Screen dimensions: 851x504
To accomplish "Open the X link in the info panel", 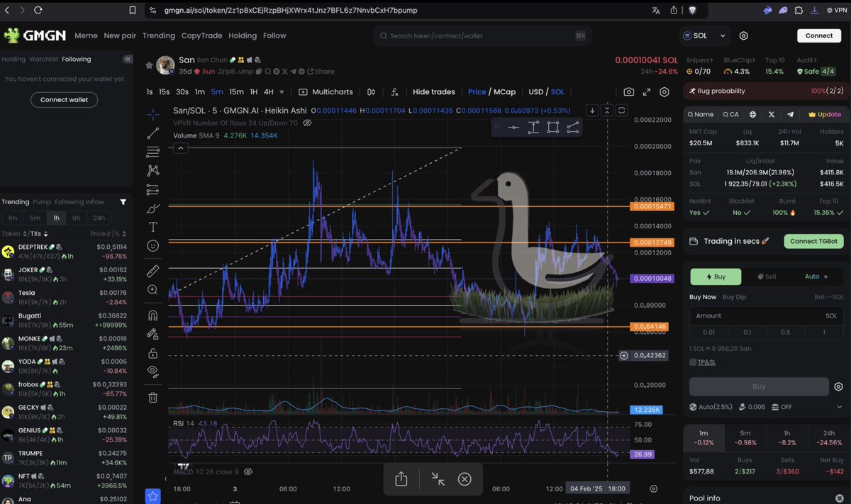I will pyautogui.click(x=772, y=114).
